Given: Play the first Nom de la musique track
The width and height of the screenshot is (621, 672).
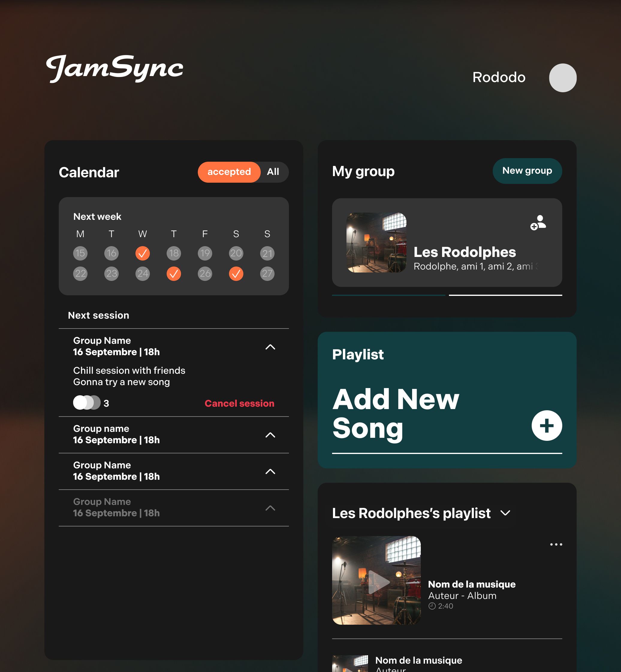Looking at the screenshot, I should point(378,582).
